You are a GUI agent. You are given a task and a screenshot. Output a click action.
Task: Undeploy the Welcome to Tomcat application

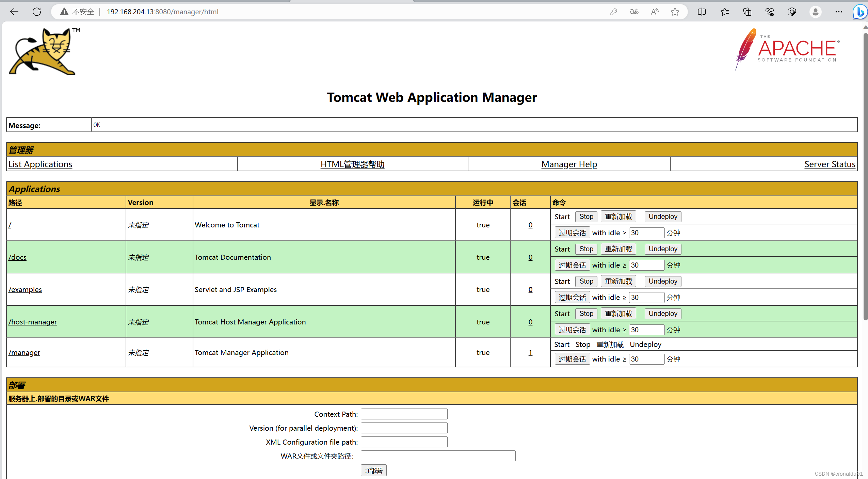click(x=663, y=217)
